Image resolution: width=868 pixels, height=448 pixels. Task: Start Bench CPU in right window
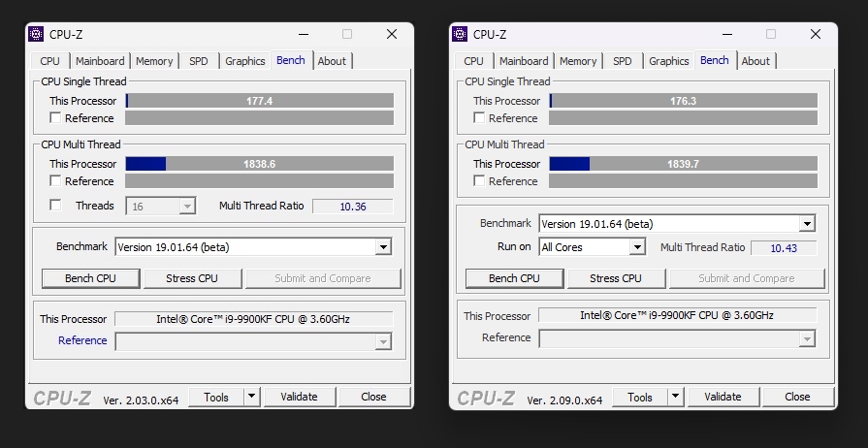[515, 278]
